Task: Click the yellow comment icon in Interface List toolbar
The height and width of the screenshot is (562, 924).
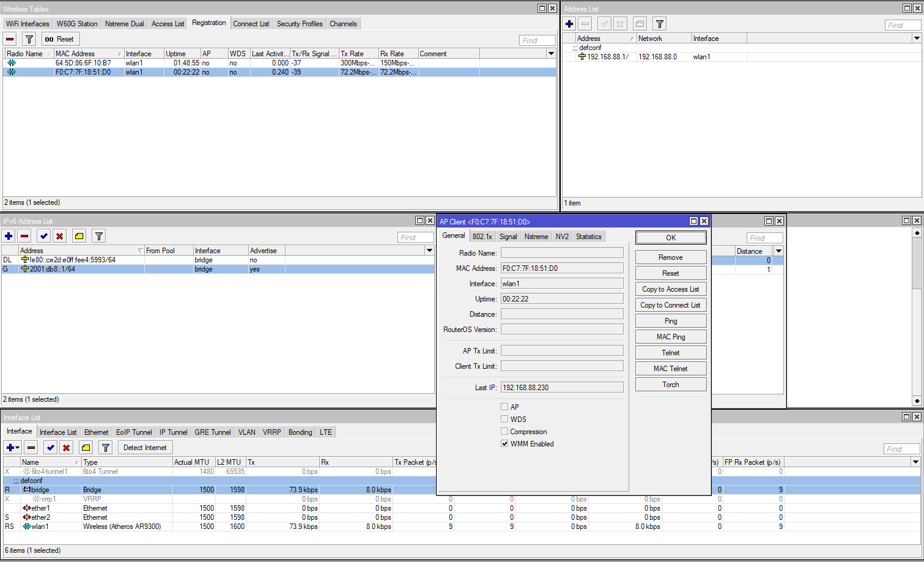Action: coord(86,448)
